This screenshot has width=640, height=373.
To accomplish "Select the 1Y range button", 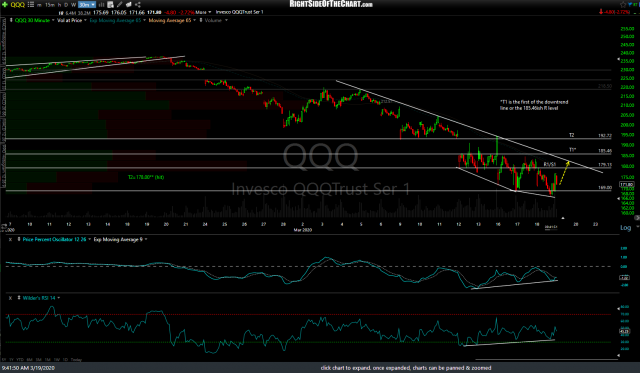I will 12,360.
